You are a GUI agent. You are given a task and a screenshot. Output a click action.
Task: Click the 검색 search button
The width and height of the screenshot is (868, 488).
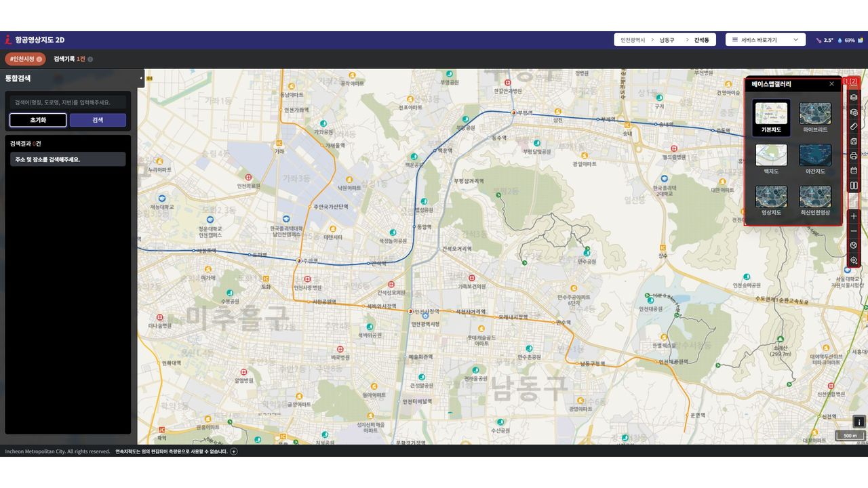(98, 120)
